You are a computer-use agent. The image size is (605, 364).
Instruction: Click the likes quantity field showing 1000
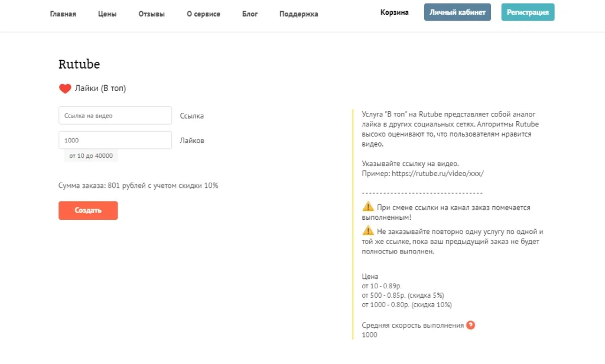pos(115,140)
